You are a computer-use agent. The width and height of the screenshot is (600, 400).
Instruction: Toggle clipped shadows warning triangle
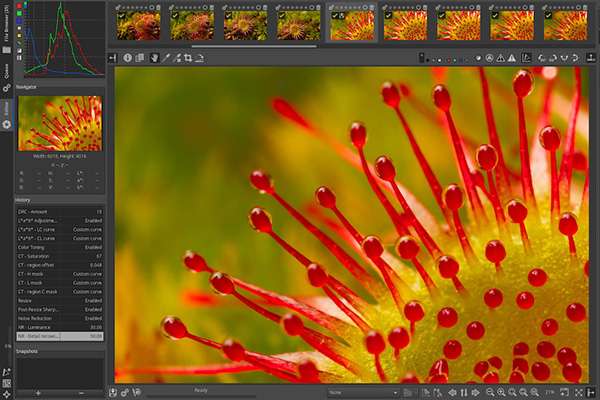tap(501, 58)
